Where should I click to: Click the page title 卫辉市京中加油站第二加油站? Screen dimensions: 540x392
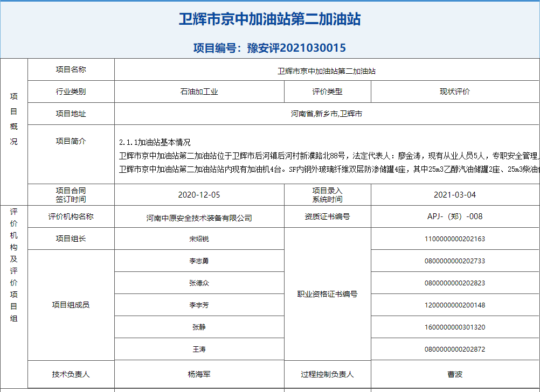(269, 19)
